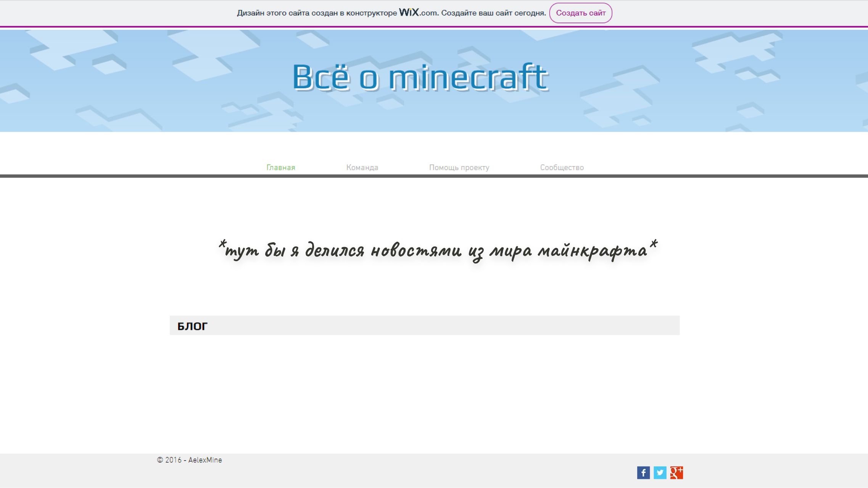The height and width of the screenshot is (488, 868).
Task: Open the 'Помощь проекту' menu item
Action: pos(459,167)
